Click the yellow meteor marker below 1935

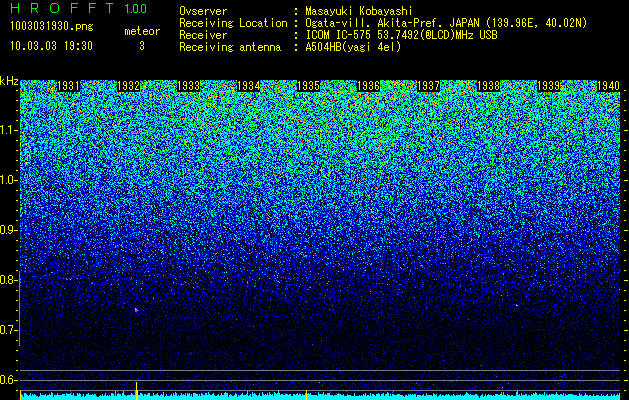pos(306,395)
